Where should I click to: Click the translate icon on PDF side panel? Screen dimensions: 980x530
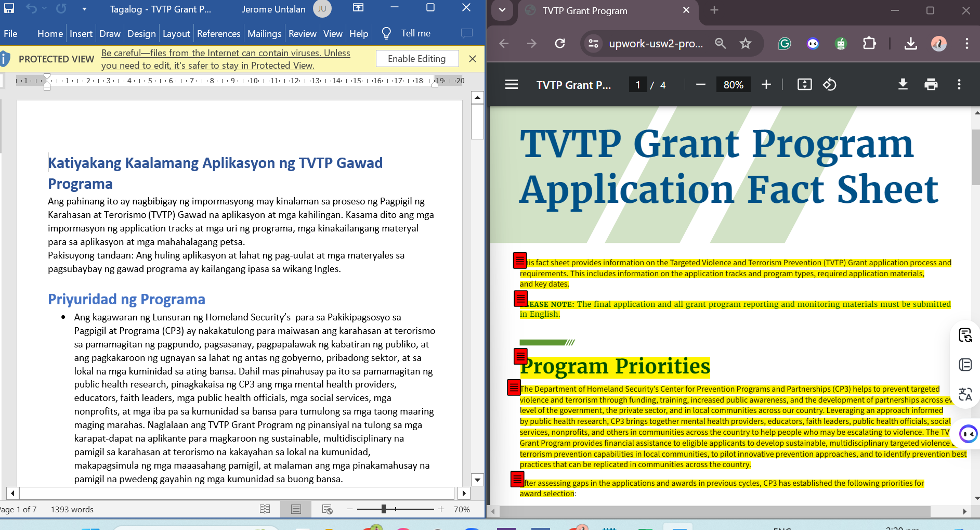pyautogui.click(x=965, y=394)
